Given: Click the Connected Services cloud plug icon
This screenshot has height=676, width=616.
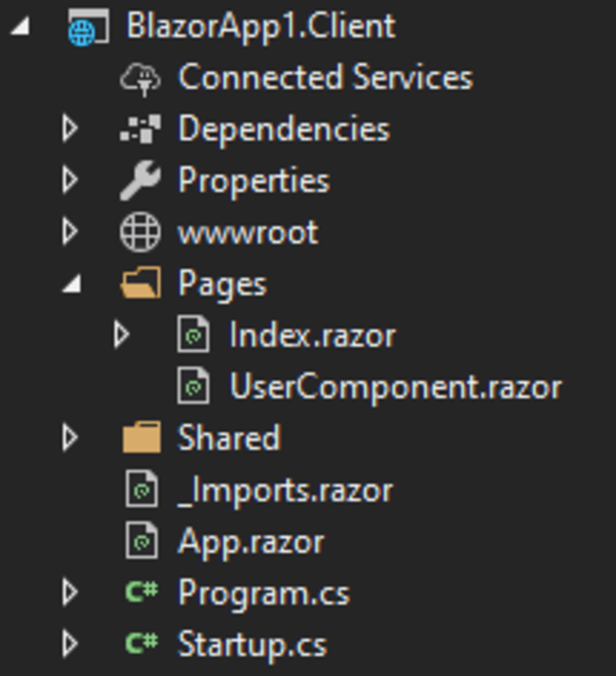Looking at the screenshot, I should click(x=140, y=78).
